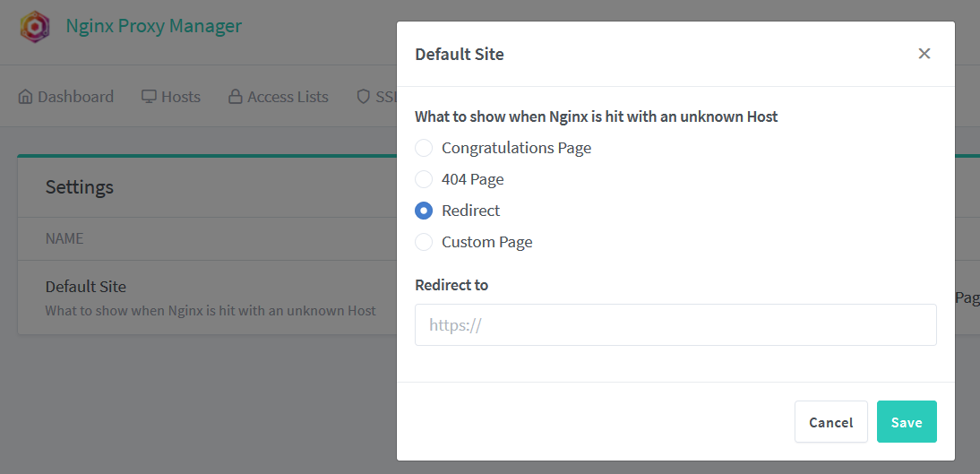980x474 pixels.
Task: Open the Access Lists menu label
Action: click(x=288, y=97)
